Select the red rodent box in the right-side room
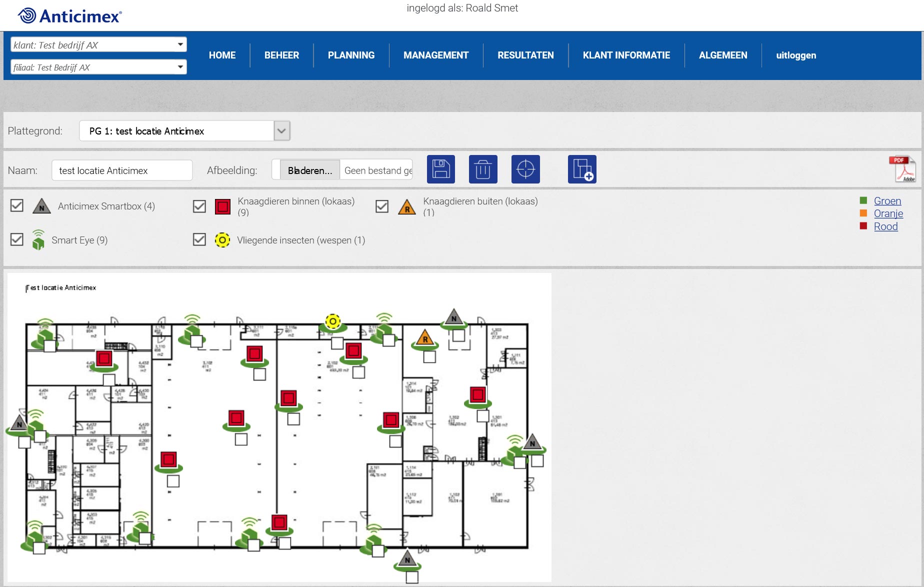The image size is (924, 587). (478, 394)
